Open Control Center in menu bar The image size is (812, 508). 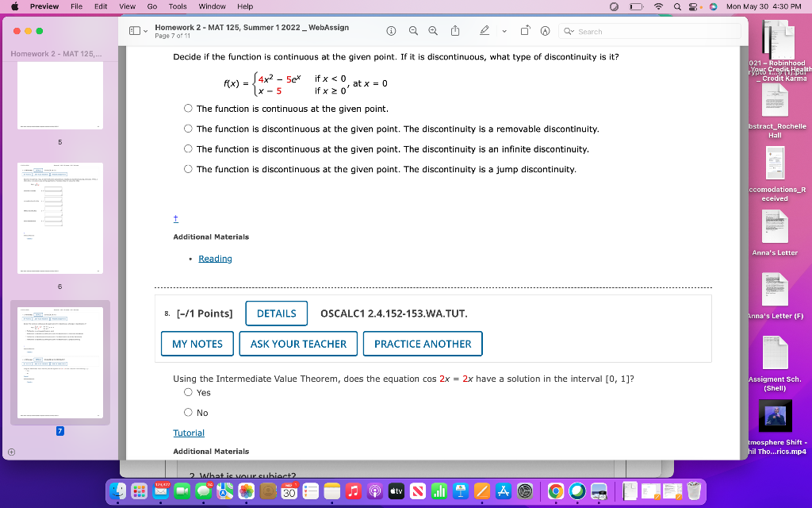(x=694, y=6)
